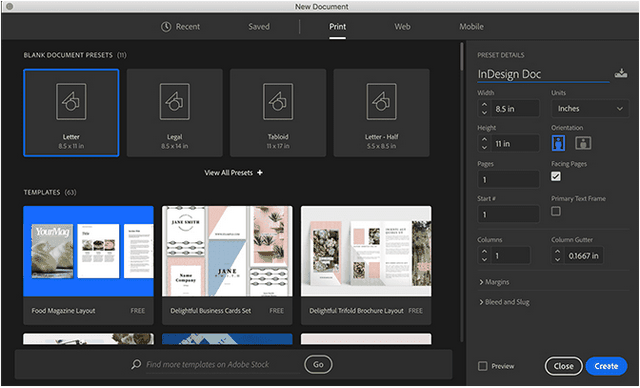Click the plus icon beside View All Presets

coord(260,173)
